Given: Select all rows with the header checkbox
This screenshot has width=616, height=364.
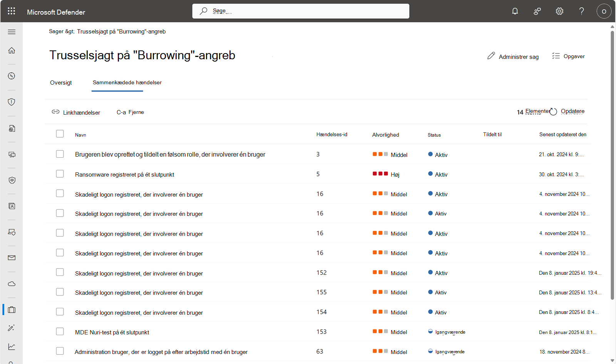Looking at the screenshot, I should coord(60,134).
